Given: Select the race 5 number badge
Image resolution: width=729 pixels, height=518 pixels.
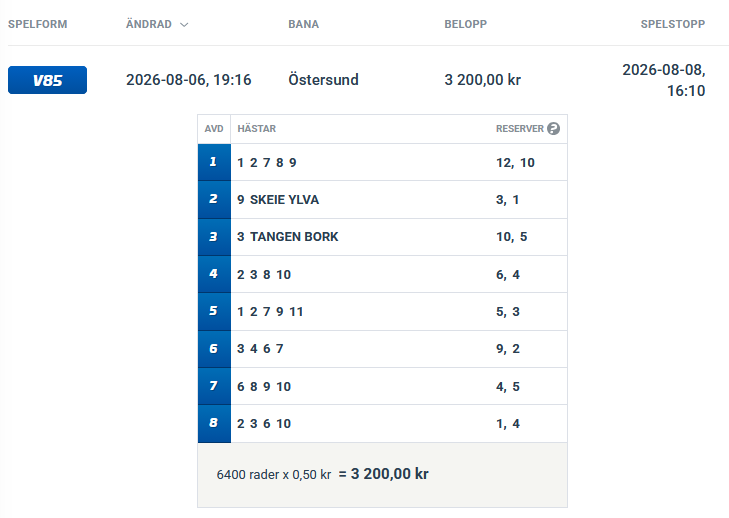Looking at the screenshot, I should coord(214,312).
